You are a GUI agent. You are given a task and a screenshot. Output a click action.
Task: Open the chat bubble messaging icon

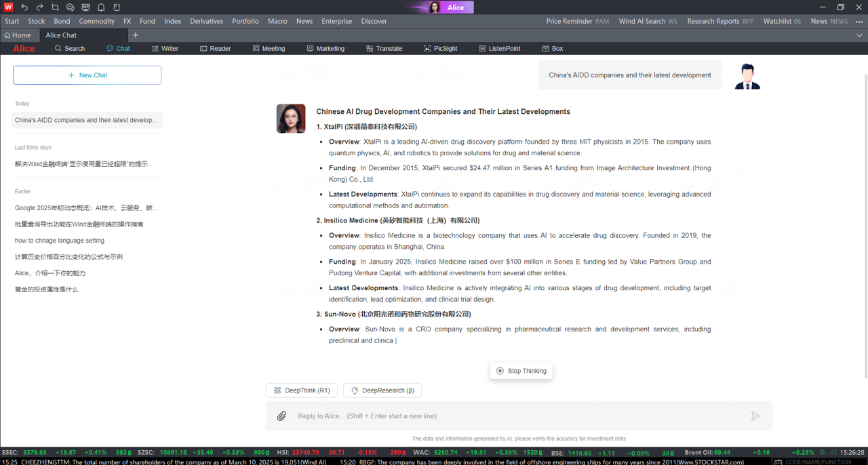[x=70, y=7]
